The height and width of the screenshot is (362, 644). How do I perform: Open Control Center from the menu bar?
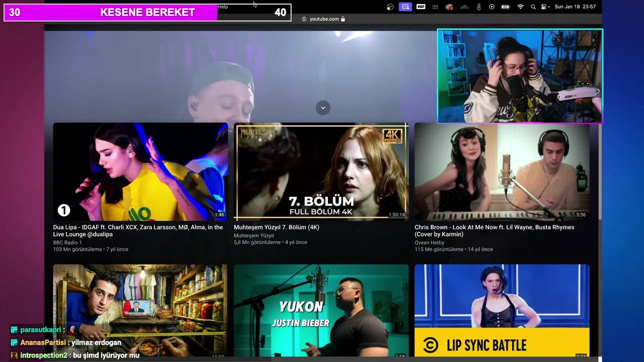544,7
